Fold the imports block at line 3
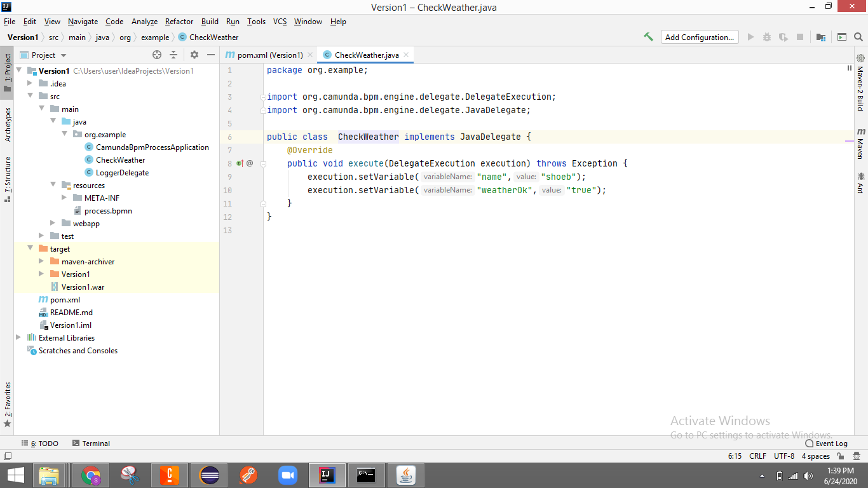The height and width of the screenshot is (488, 868). [263, 97]
